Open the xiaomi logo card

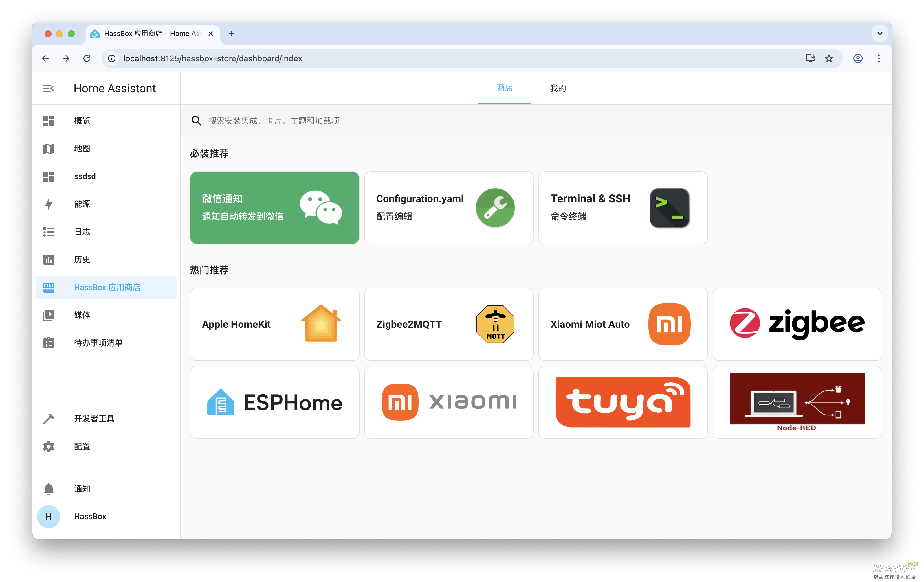click(449, 402)
